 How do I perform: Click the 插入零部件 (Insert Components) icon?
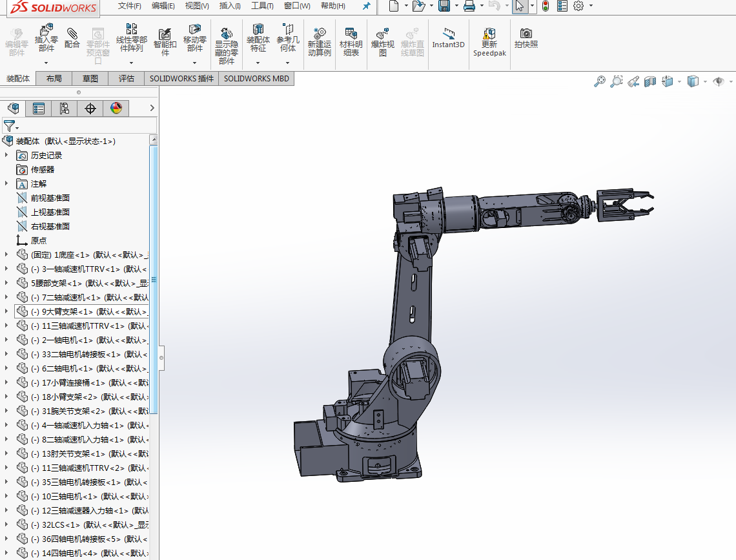[x=46, y=31]
